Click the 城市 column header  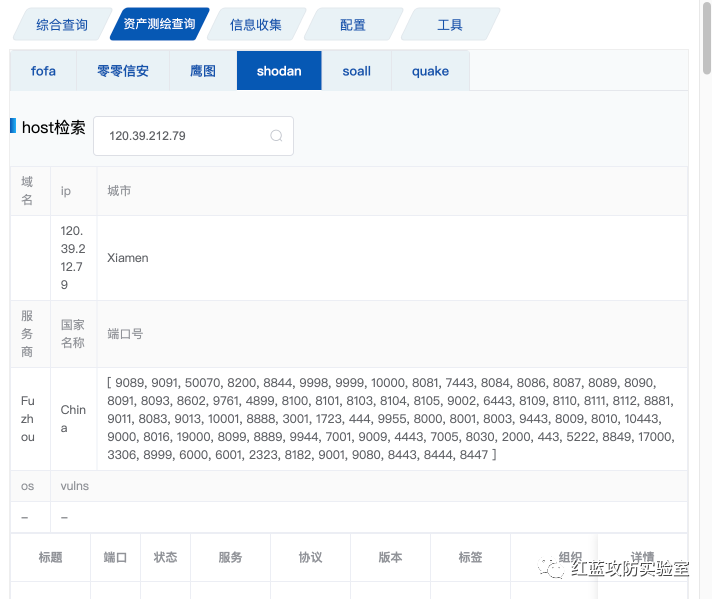coord(392,191)
